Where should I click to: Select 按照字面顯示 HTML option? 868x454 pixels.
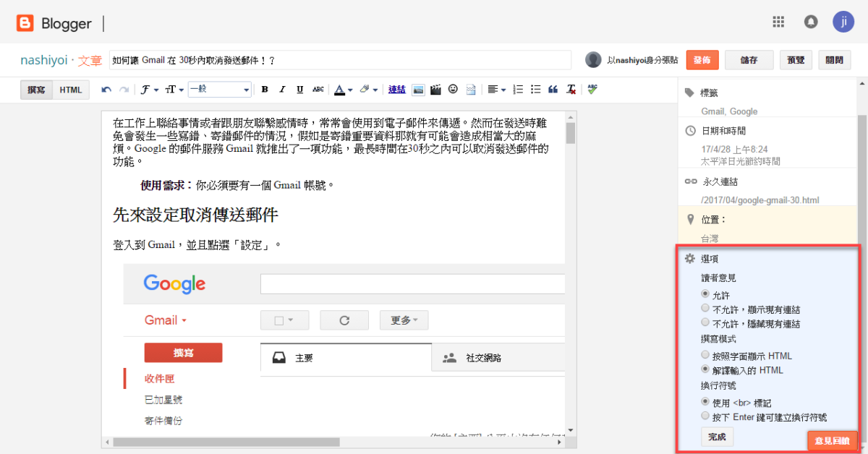[x=705, y=355]
